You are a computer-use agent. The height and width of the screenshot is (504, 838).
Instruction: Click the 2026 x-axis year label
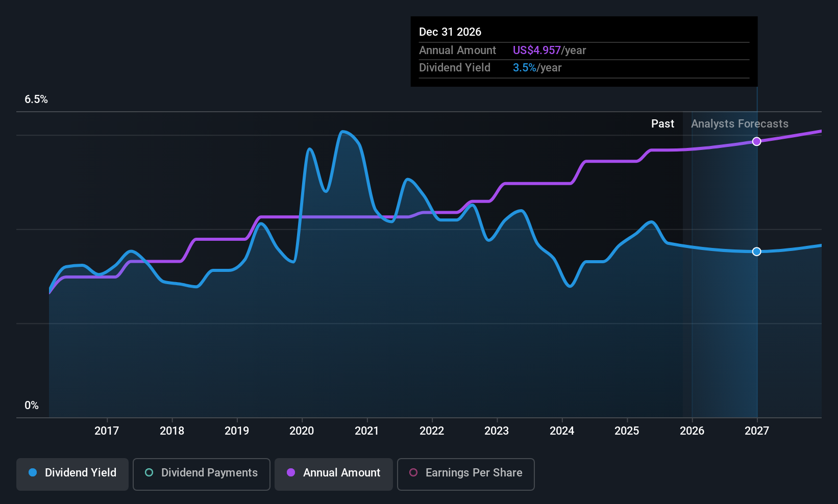click(692, 431)
